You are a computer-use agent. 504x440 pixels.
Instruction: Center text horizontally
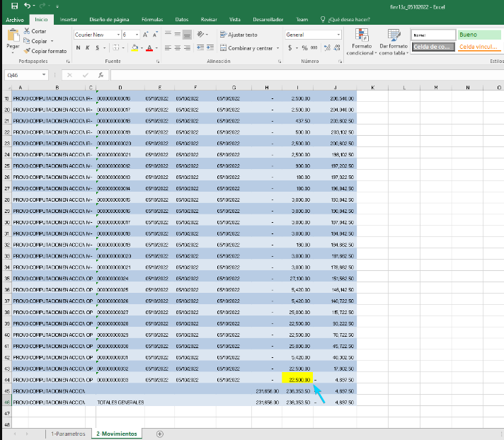pos(178,48)
